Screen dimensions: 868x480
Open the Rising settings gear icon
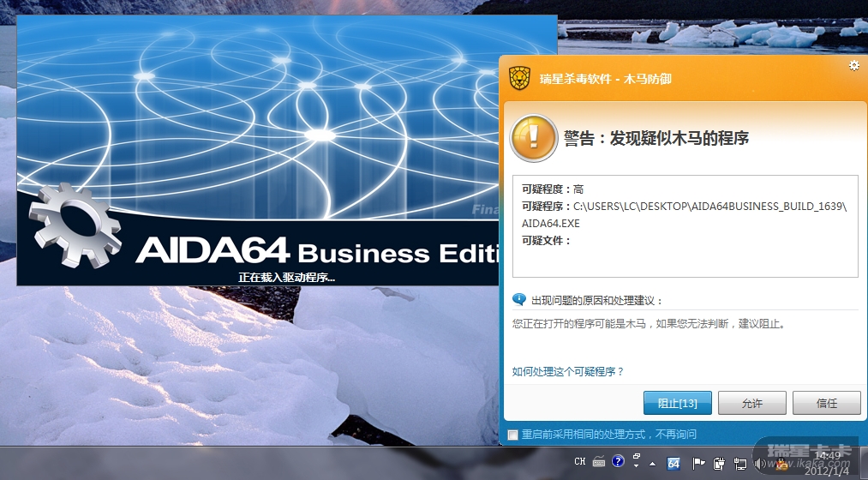(853, 65)
